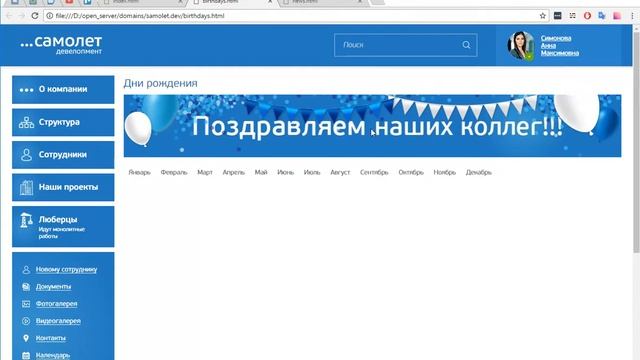Click the Самолет девелопмент logo
This screenshot has height=360, width=640.
pos(61,44)
